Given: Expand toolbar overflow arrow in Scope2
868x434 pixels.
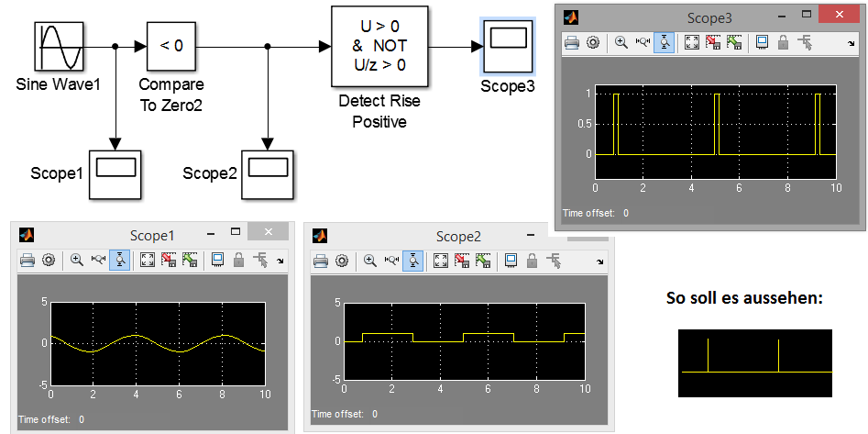Looking at the screenshot, I should tap(599, 262).
